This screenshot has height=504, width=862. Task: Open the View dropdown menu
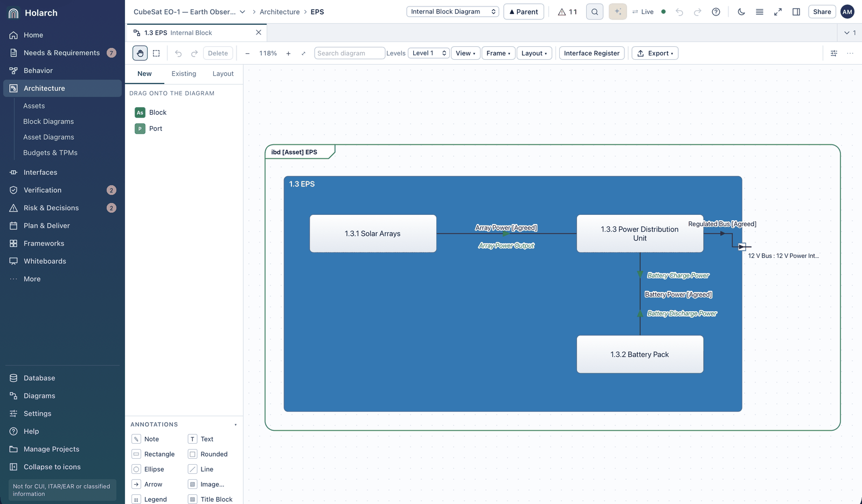coord(465,53)
